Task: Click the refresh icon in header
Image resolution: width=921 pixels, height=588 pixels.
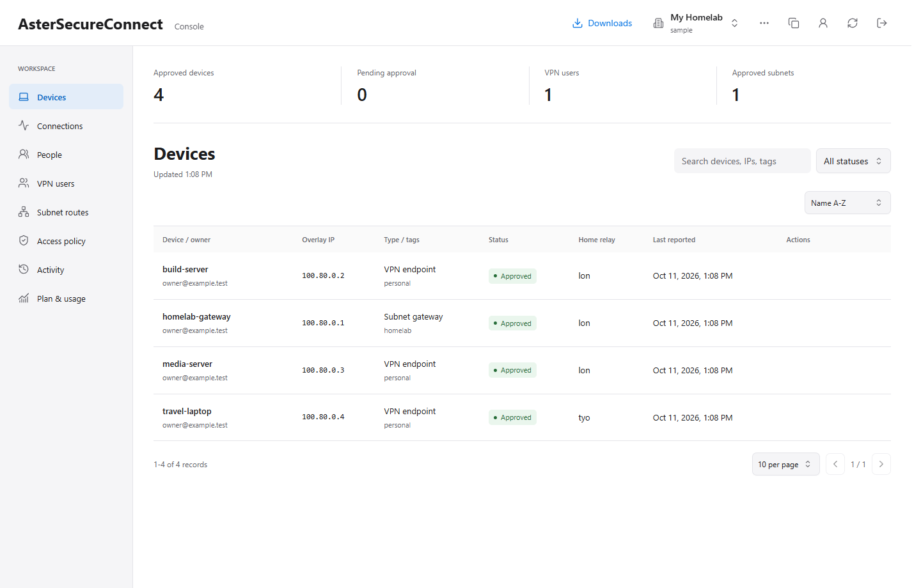Action: point(853,23)
